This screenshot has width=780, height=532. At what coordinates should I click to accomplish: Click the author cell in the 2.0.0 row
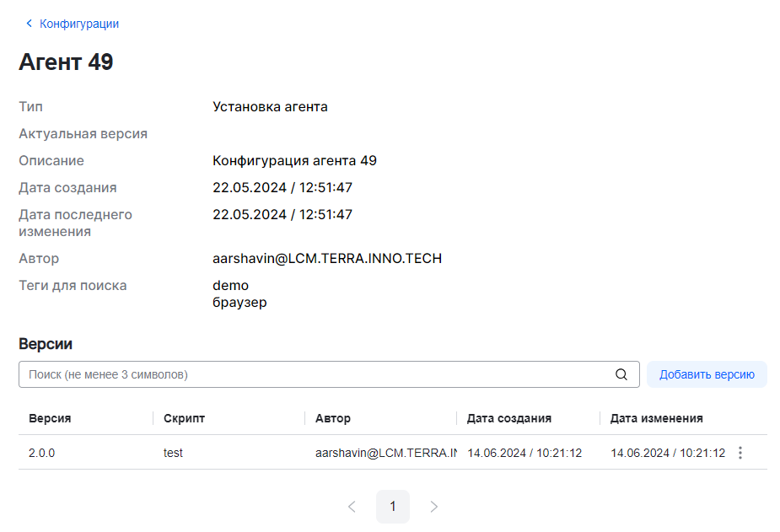click(385, 453)
